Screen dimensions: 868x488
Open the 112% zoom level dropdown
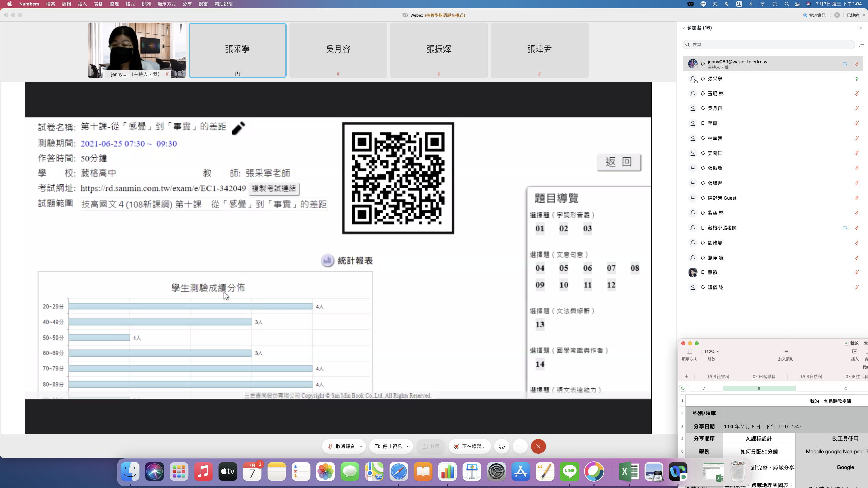(711, 352)
